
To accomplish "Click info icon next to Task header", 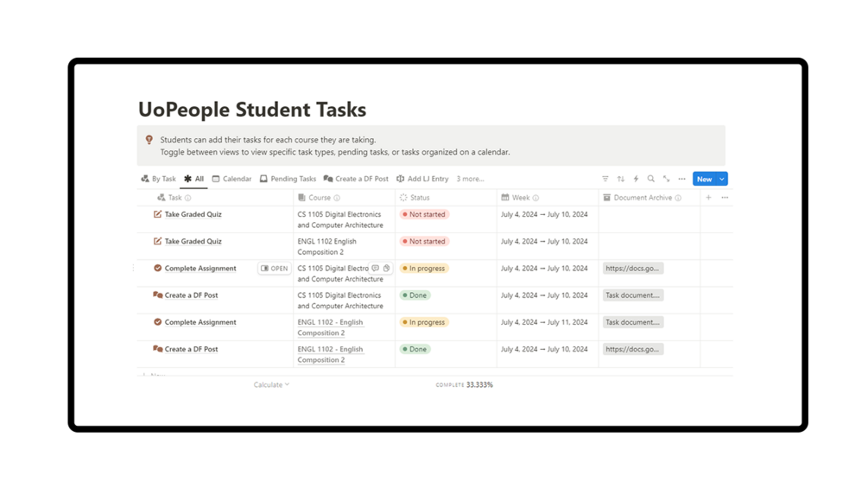I will tap(187, 198).
